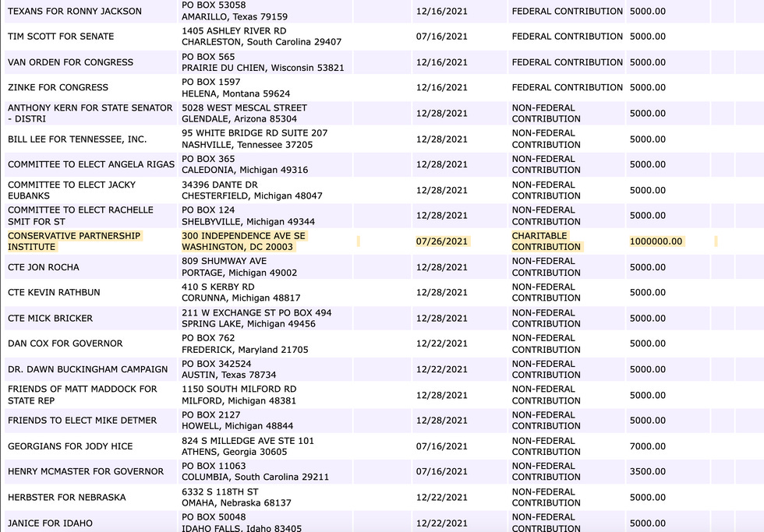Viewport: 764px width, 532px height.
Task: Click 809 SHUMWAY AVE PORTAGE address
Action: click(x=239, y=267)
